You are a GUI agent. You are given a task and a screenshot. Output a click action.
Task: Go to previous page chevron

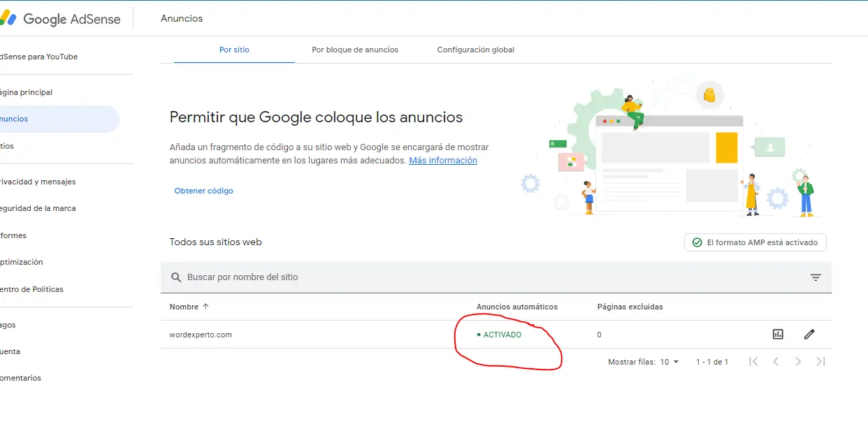pos(776,361)
